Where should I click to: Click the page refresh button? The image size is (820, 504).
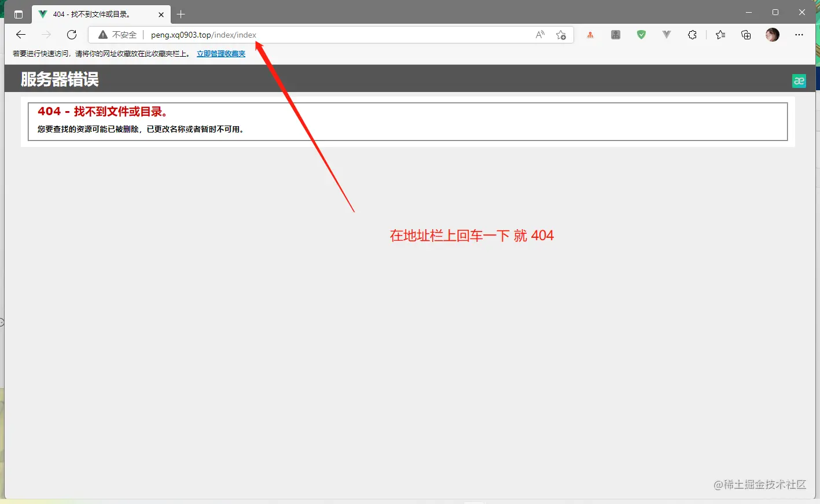point(71,35)
